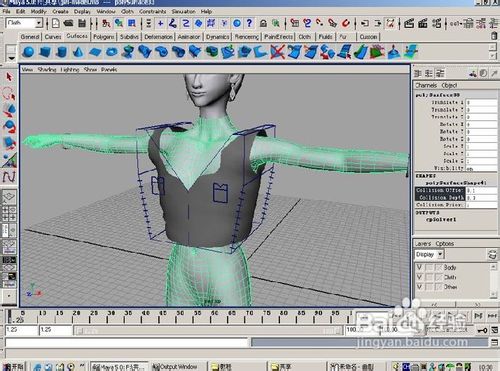The image size is (500, 371).
Task: Open the Options menu in layer editor
Action: tap(445, 244)
